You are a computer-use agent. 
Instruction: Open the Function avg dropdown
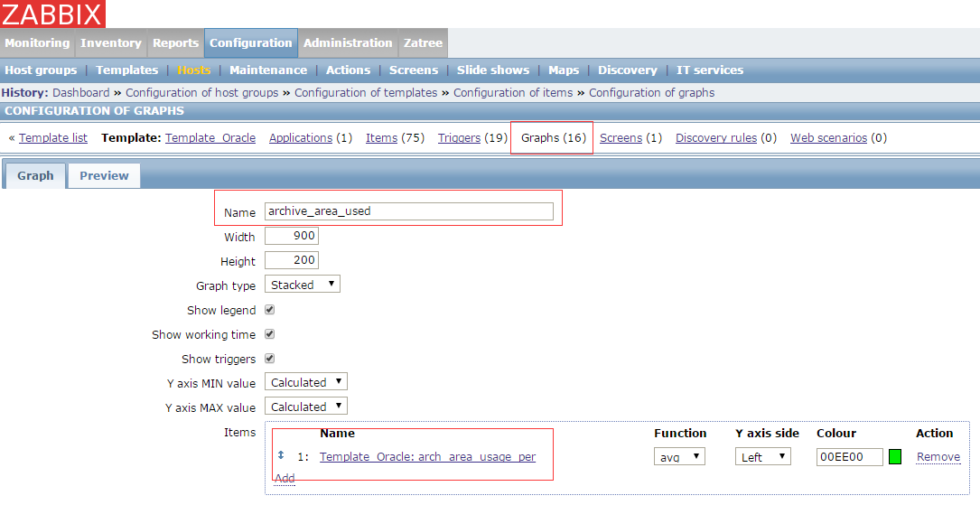[680, 457]
